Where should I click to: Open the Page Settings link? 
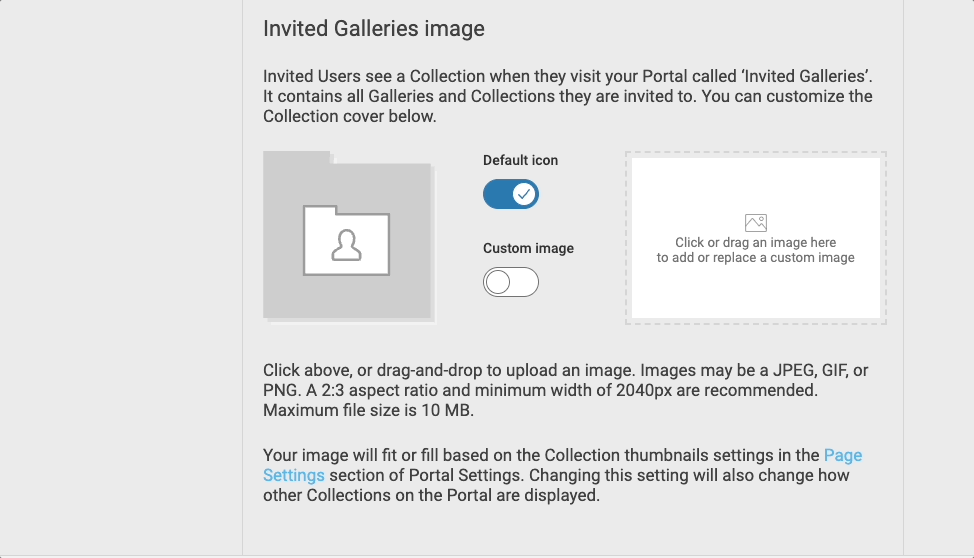click(x=562, y=465)
